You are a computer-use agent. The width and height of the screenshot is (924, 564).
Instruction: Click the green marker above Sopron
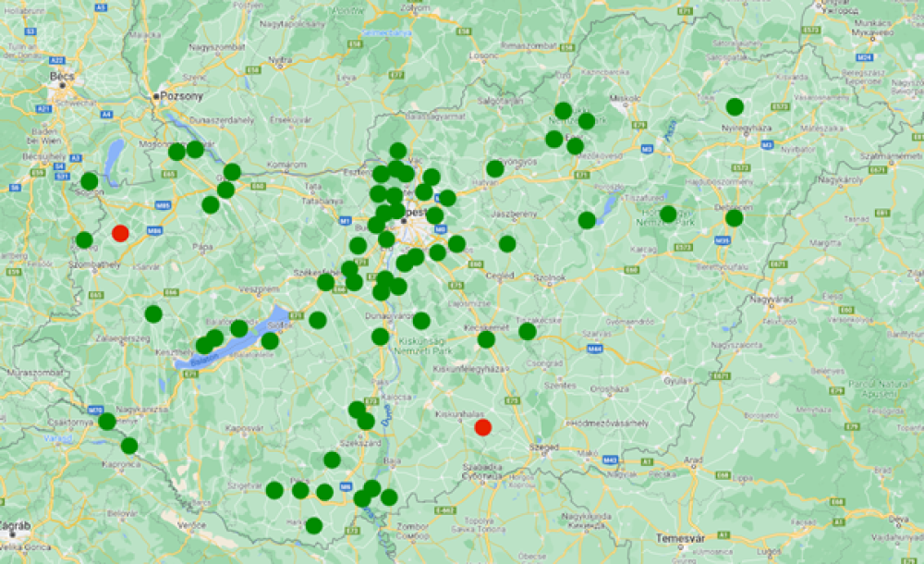pyautogui.click(x=90, y=180)
